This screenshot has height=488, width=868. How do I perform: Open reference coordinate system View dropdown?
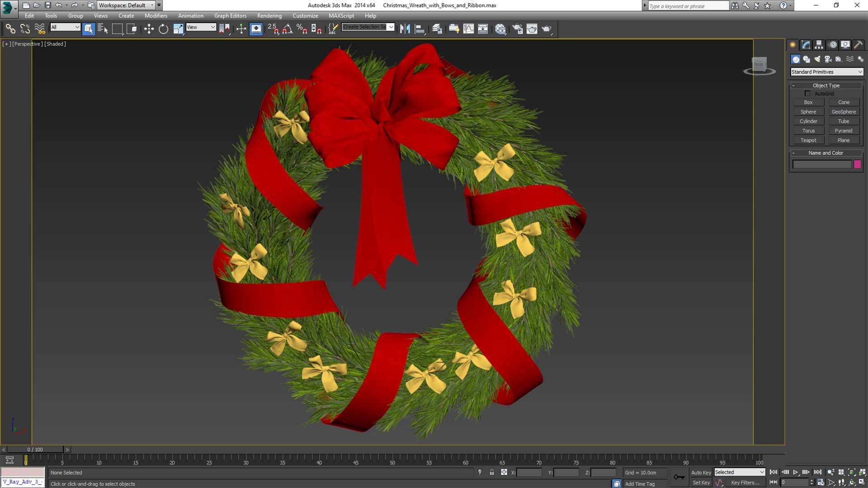click(x=201, y=27)
